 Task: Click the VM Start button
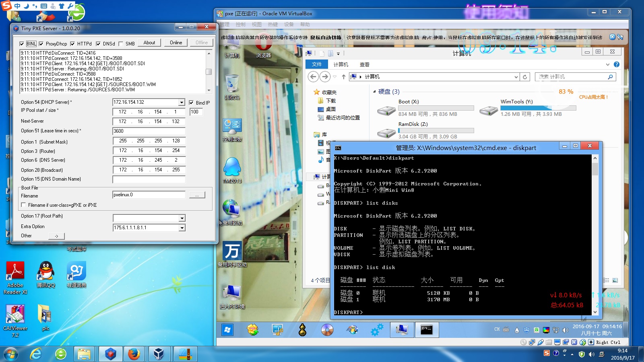click(227, 330)
